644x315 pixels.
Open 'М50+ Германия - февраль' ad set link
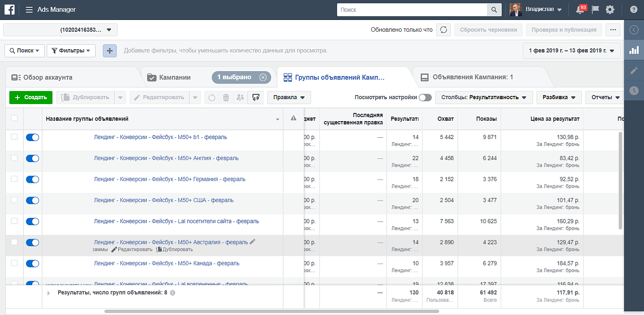(170, 179)
